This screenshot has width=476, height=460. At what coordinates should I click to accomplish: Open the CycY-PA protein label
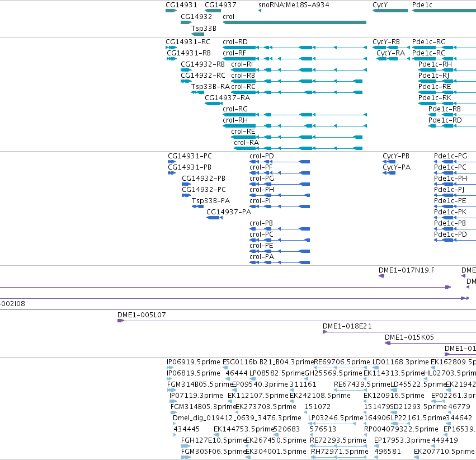pyautogui.click(x=397, y=167)
